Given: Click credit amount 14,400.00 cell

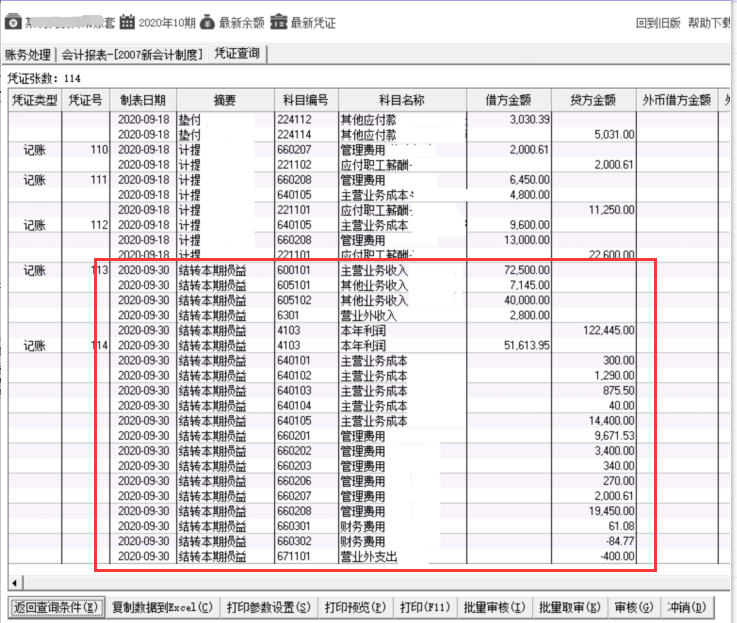Looking at the screenshot, I should (593, 421).
